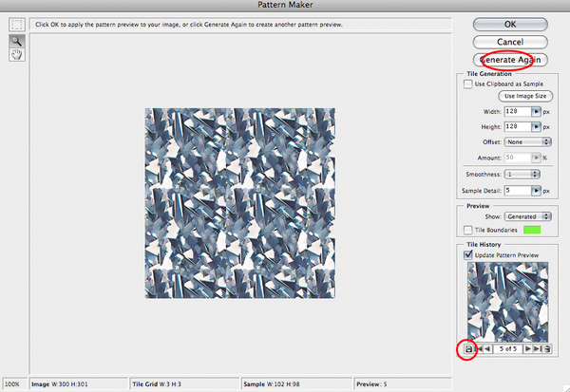The width and height of the screenshot is (570, 392).
Task: Click the "Tile Grid W:3 H:3" status text
Action: point(157,384)
